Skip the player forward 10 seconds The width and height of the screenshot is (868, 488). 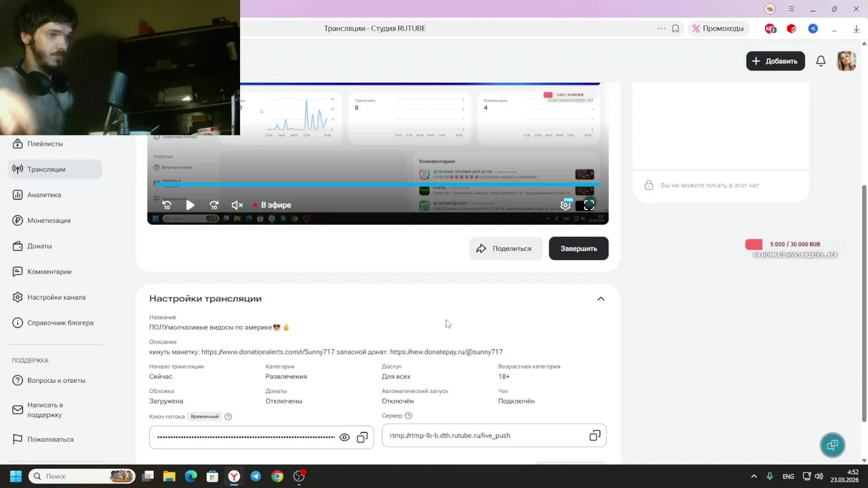(214, 205)
